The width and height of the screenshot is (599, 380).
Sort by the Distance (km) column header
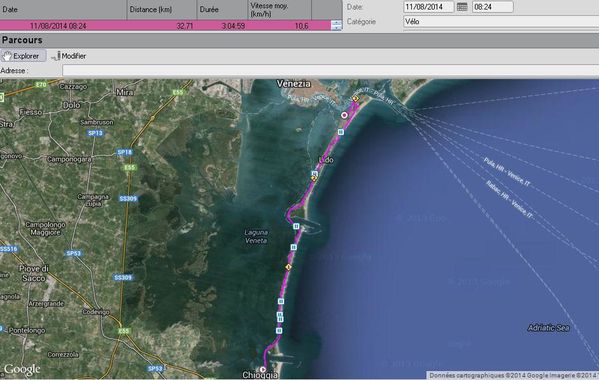[x=162, y=10]
